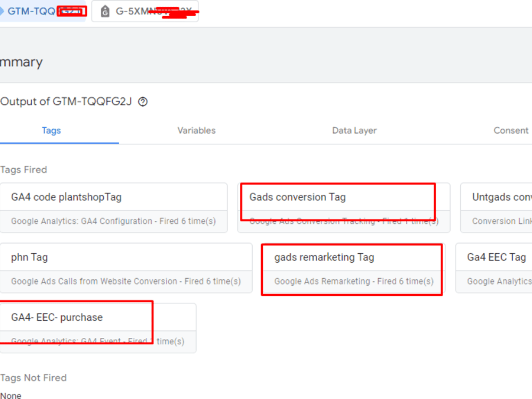The image size is (532, 399).
Task: Open the phn Tag card
Action: [126, 268]
